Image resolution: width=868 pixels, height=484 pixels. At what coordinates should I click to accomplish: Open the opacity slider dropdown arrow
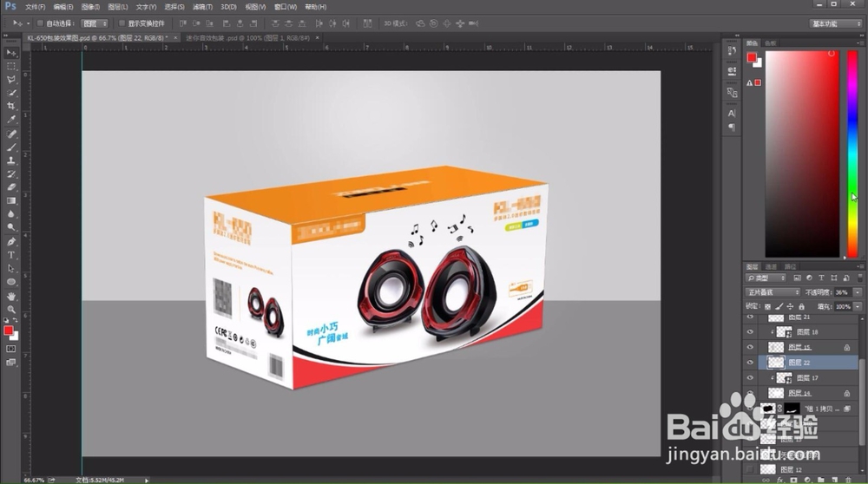[858, 292]
